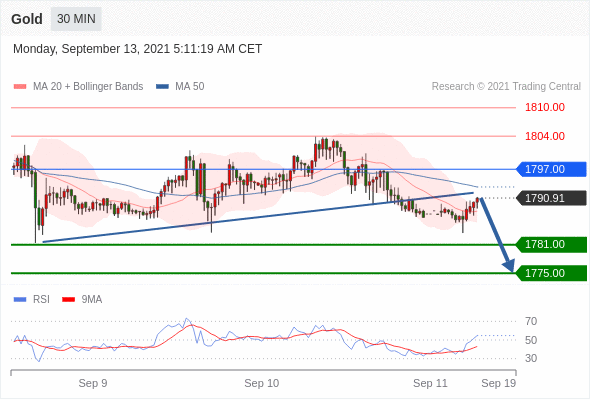Click the Sep 9 date axis label
The width and height of the screenshot is (590, 400).
[x=93, y=383]
